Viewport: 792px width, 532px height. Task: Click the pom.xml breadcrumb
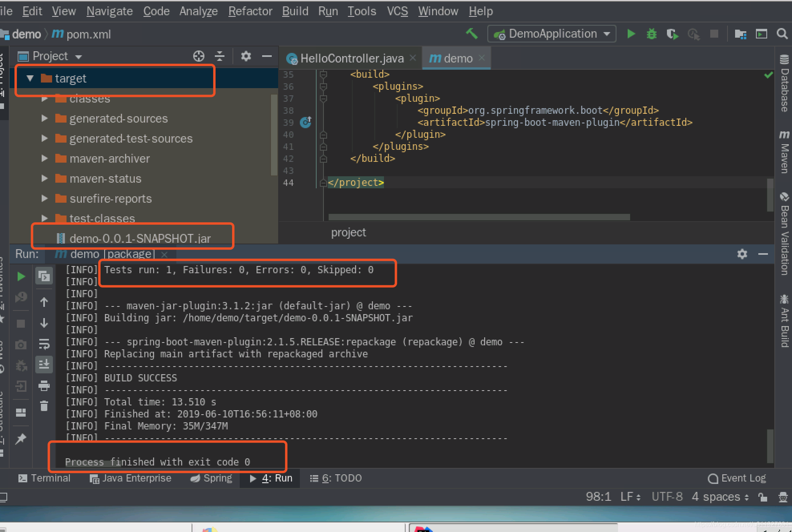click(x=82, y=34)
